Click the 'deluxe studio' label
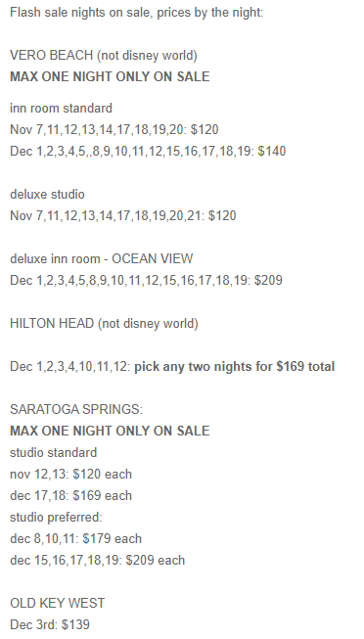 (x=47, y=195)
